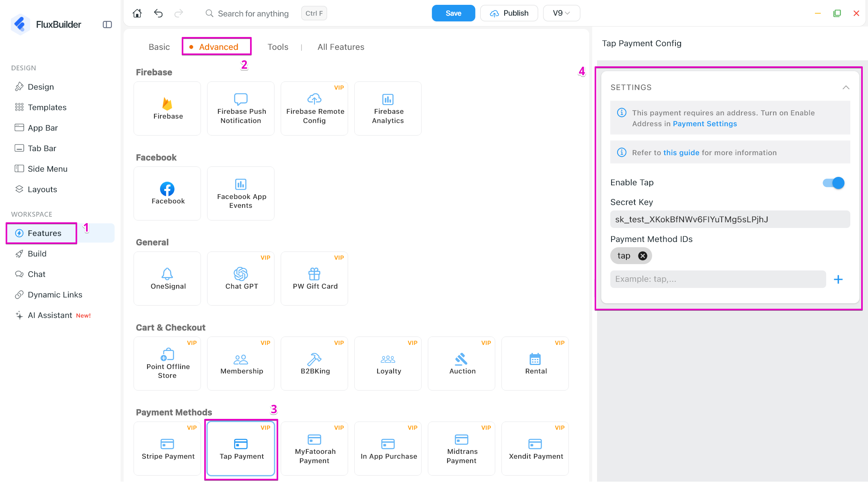Open the Loyalty feature card
Screen dimensions: 868x482
[388, 363]
